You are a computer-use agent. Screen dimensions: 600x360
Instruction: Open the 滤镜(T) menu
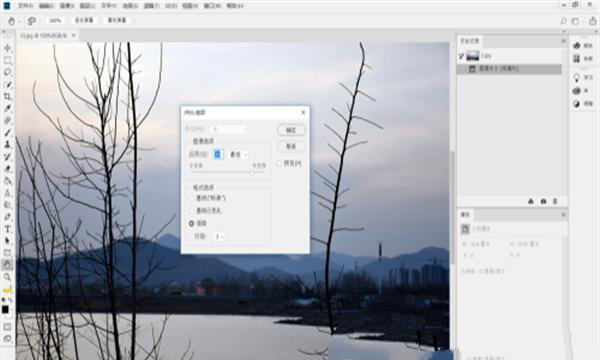click(151, 6)
